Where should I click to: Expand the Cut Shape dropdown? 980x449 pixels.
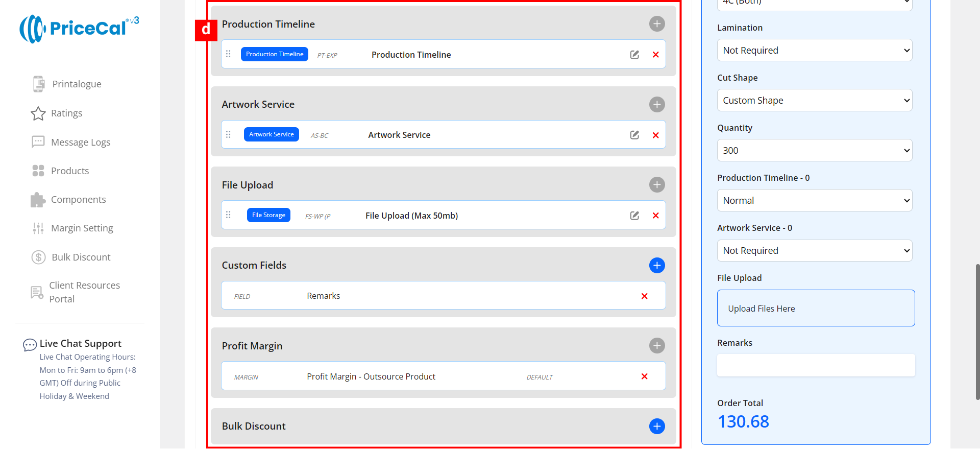coord(814,101)
